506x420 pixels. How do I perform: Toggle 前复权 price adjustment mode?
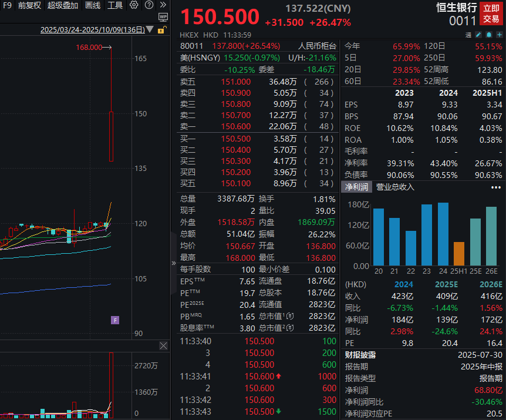coord(29,5)
